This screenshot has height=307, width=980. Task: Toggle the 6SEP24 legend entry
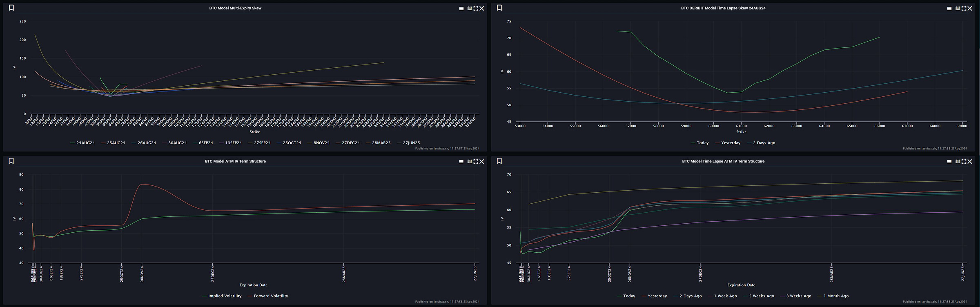203,143
